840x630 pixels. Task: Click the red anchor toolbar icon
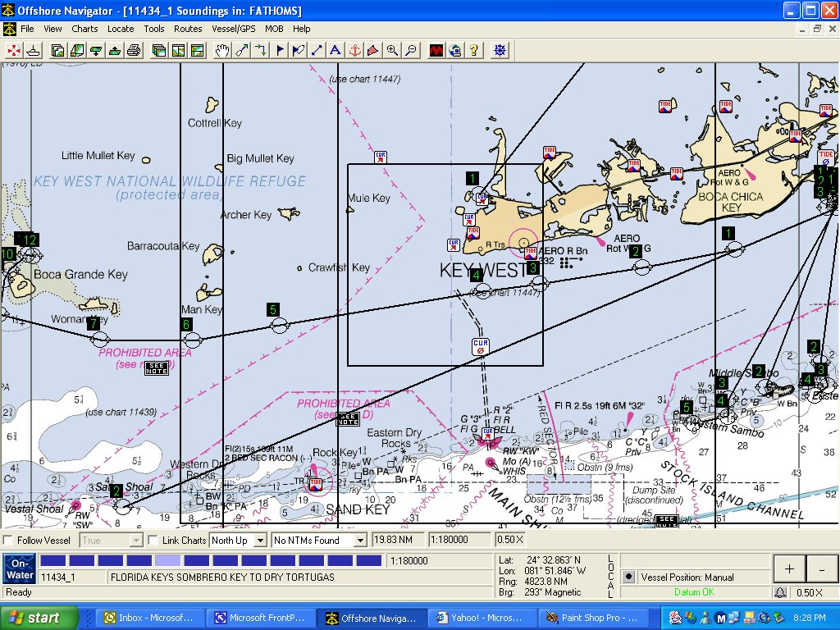(354, 50)
